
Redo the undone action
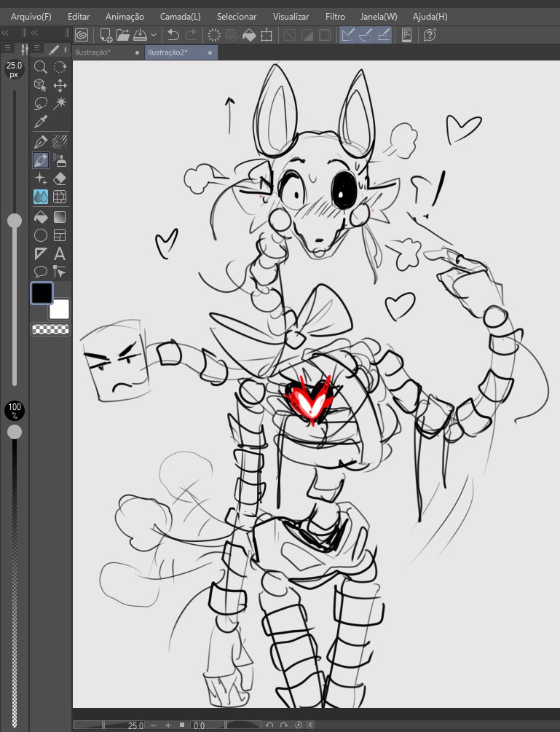click(191, 35)
